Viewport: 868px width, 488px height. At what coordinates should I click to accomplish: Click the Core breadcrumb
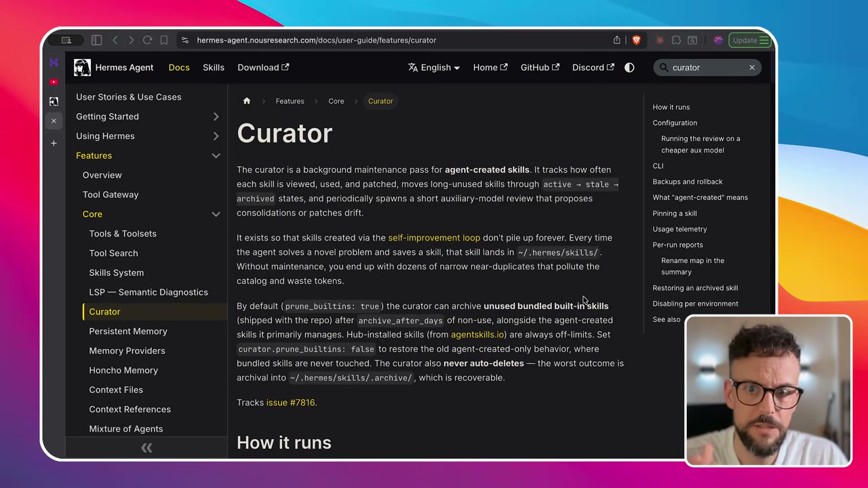(x=336, y=101)
